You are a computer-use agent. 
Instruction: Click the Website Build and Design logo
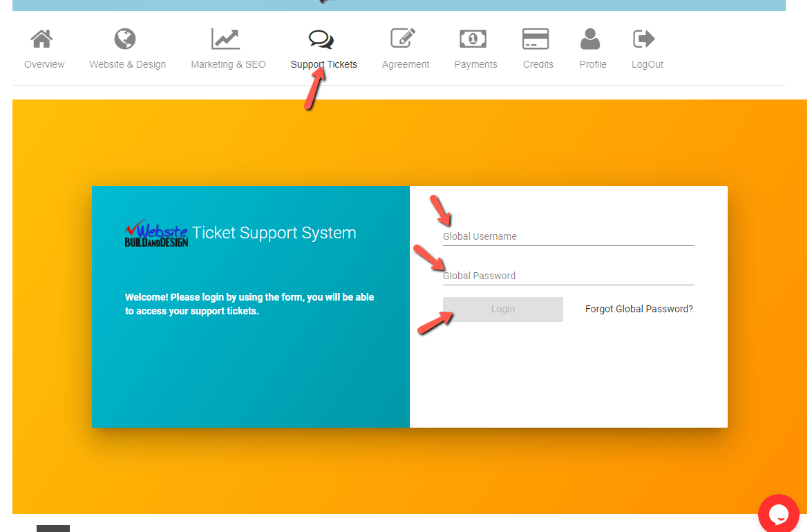[x=156, y=234]
